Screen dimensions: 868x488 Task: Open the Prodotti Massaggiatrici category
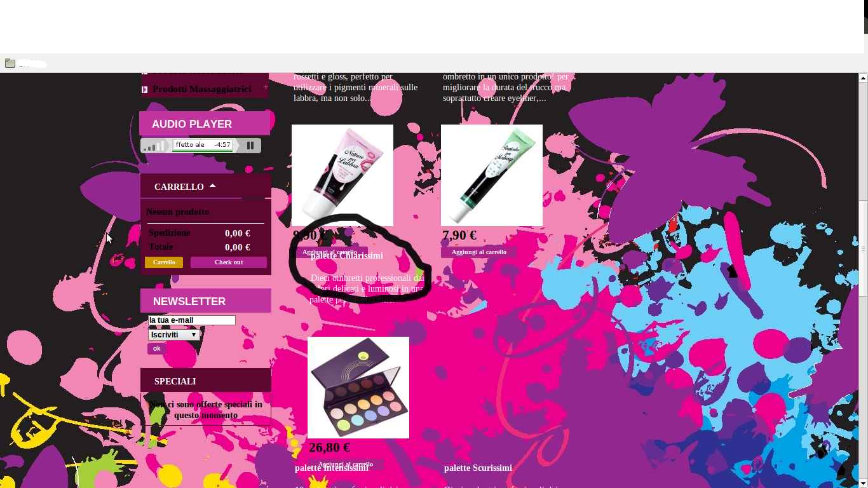pyautogui.click(x=201, y=89)
